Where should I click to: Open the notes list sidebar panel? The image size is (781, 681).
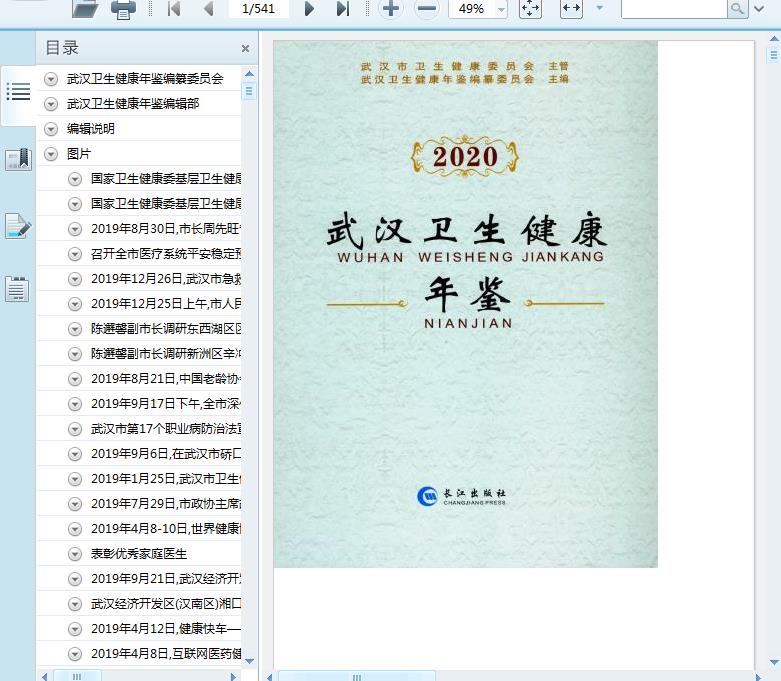[17, 289]
